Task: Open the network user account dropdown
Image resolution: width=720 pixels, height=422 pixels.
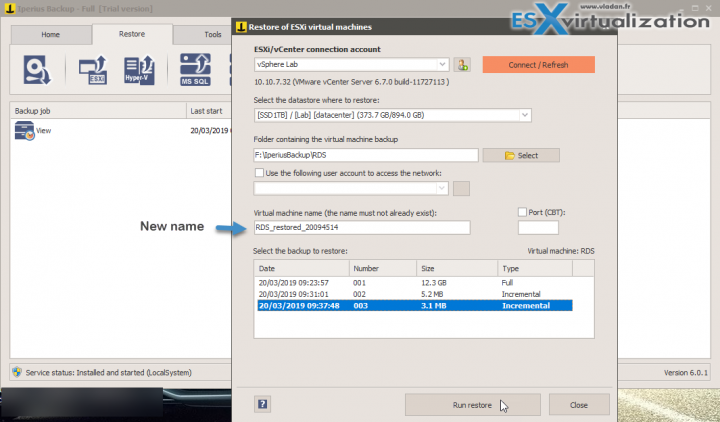Action: 442,188
